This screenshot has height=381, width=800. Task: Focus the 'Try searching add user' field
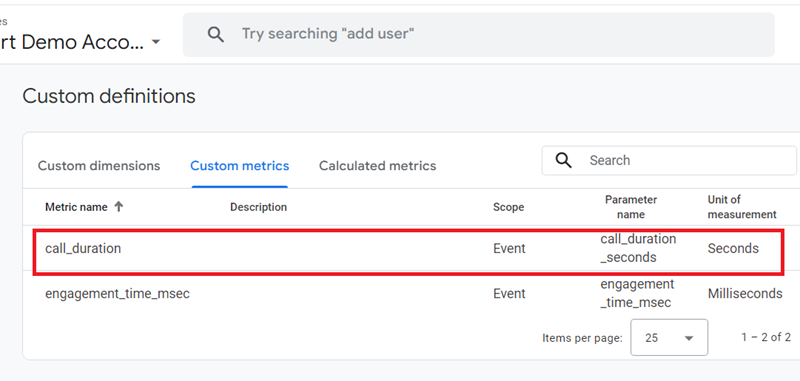pos(479,35)
